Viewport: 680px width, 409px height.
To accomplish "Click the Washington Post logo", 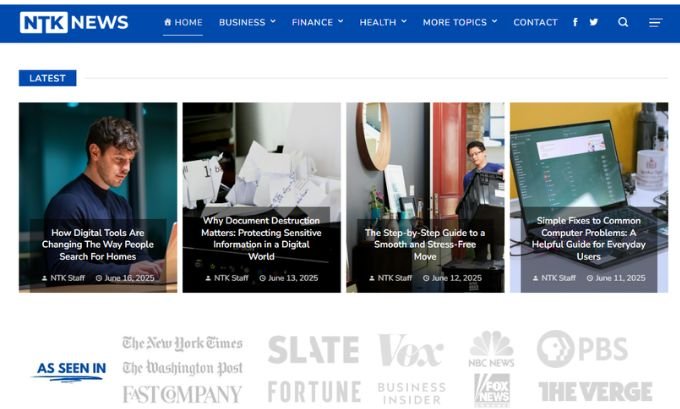I will pos(182,368).
